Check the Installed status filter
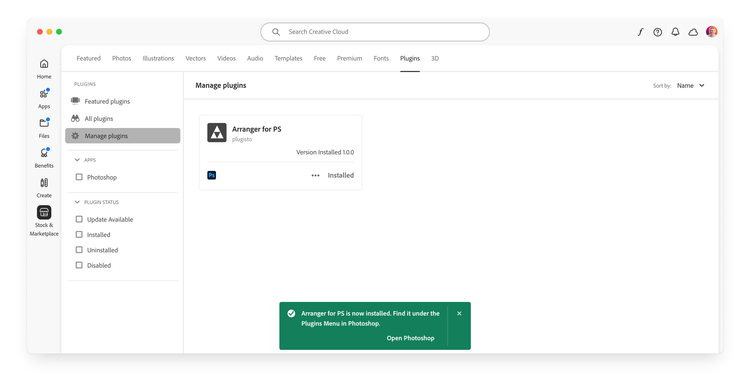 (x=79, y=234)
